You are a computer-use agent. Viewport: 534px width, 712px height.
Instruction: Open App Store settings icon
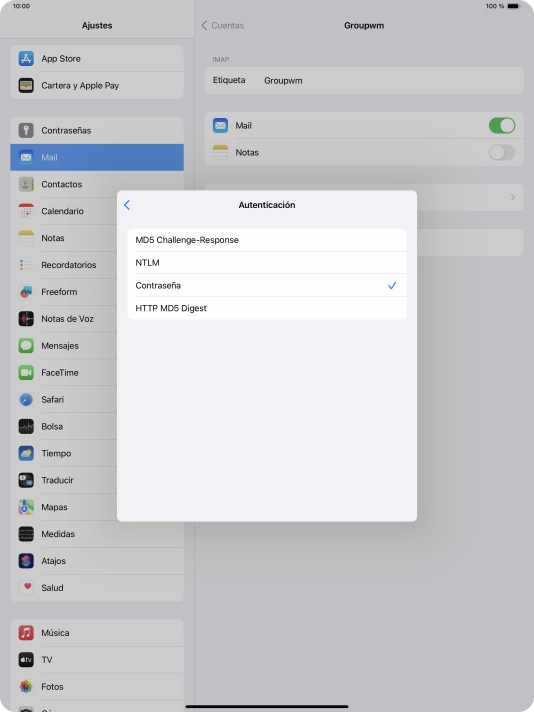[x=26, y=59]
